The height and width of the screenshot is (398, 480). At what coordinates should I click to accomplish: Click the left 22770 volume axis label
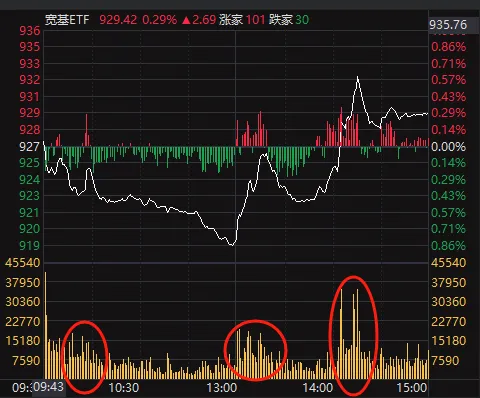click(22, 322)
